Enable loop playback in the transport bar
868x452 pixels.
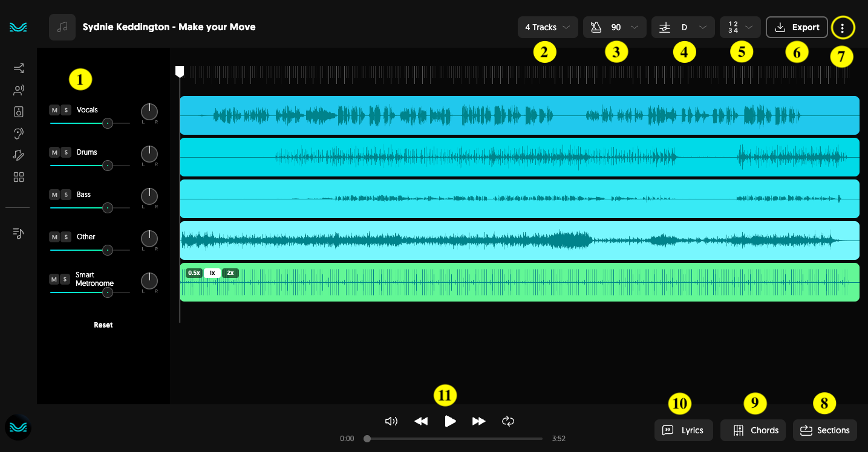coord(507,421)
